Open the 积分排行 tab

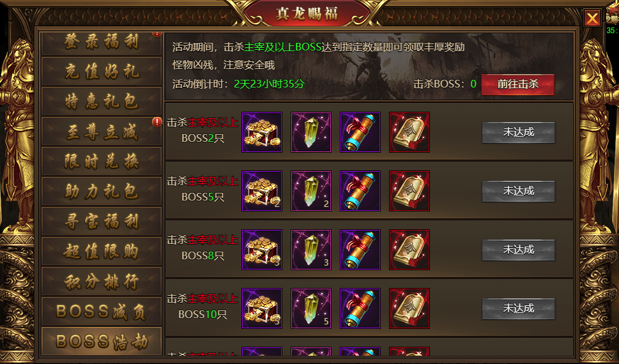tap(102, 282)
